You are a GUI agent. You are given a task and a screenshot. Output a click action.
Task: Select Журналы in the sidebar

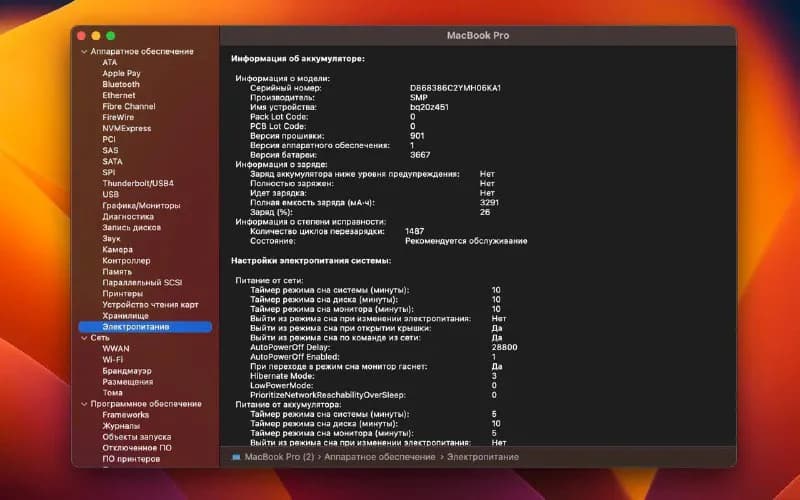click(x=121, y=426)
